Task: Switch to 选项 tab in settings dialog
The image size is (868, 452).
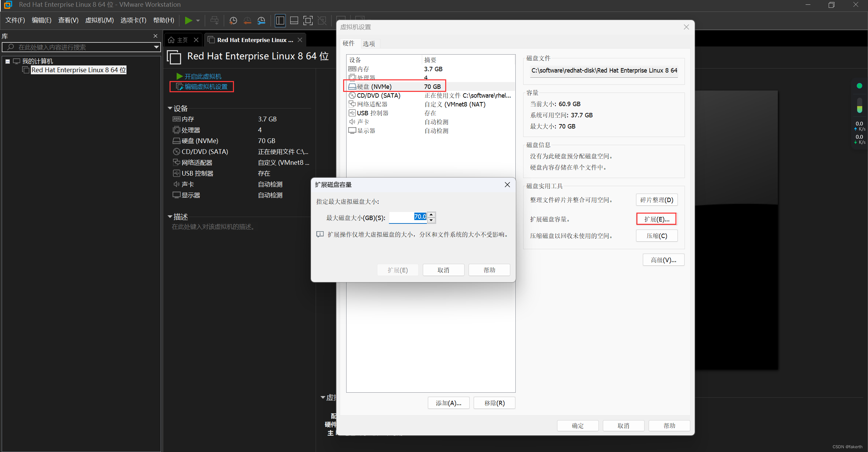Action: click(x=369, y=44)
